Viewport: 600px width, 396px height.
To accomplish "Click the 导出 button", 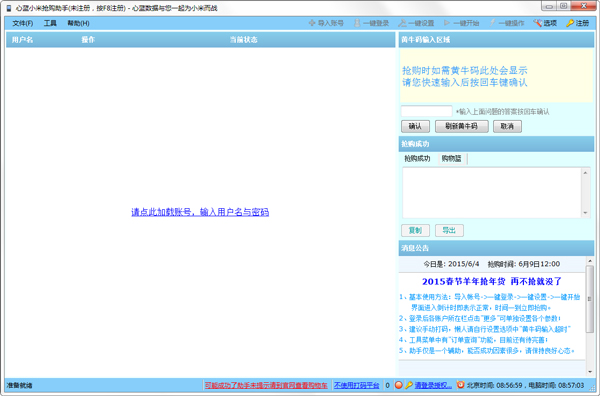I will 449,230.
